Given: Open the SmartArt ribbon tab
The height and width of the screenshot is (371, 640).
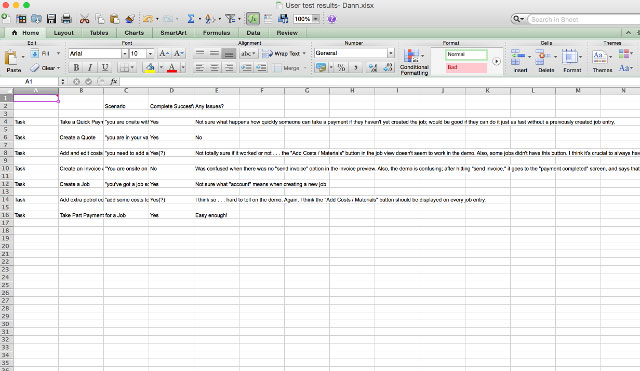Looking at the screenshot, I should (173, 33).
